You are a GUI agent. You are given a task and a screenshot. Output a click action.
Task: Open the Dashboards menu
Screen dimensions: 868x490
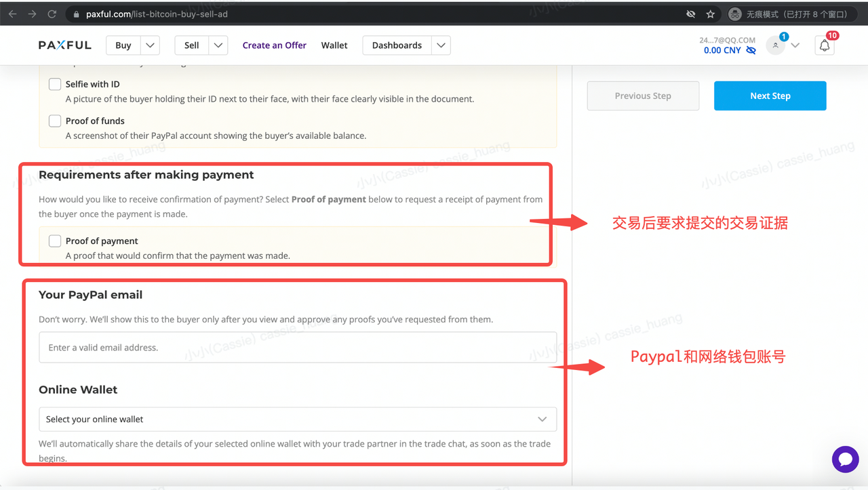click(x=397, y=45)
